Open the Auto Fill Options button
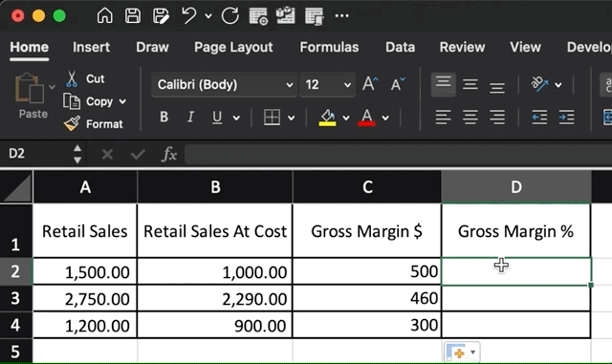The height and width of the screenshot is (364, 612). click(462, 353)
